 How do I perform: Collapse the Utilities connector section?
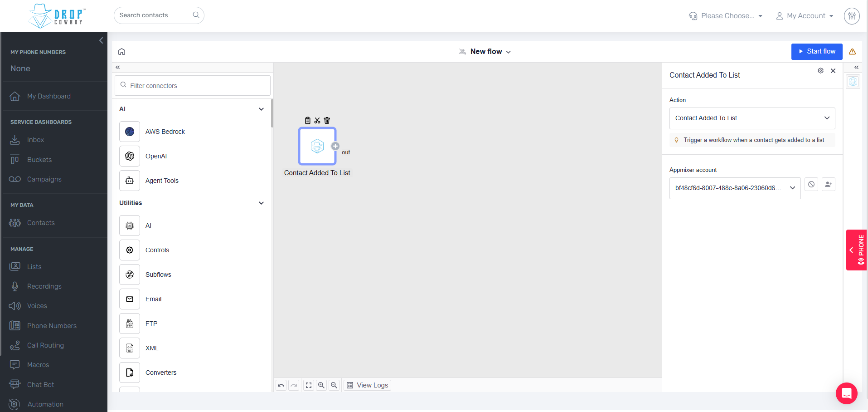pyautogui.click(x=261, y=203)
